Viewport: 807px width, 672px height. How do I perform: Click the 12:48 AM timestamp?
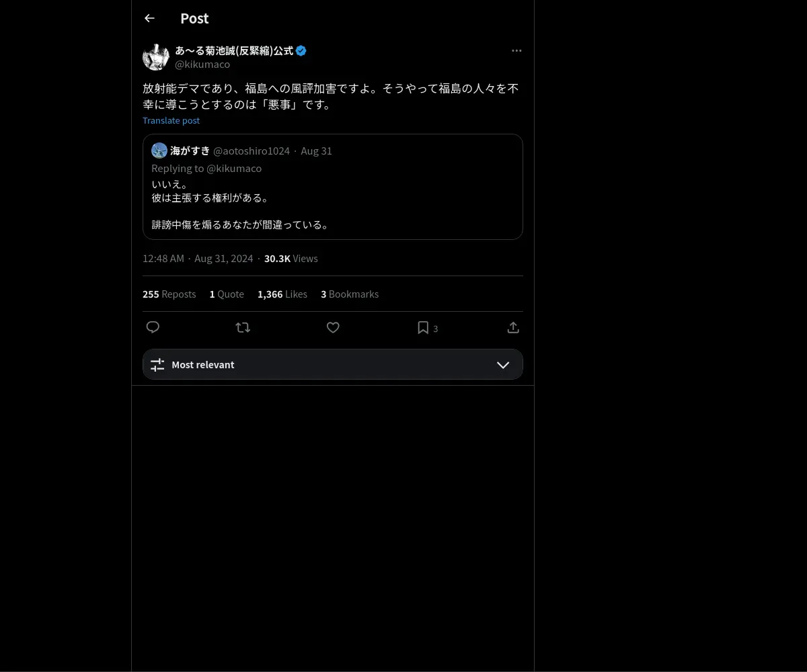[163, 259]
